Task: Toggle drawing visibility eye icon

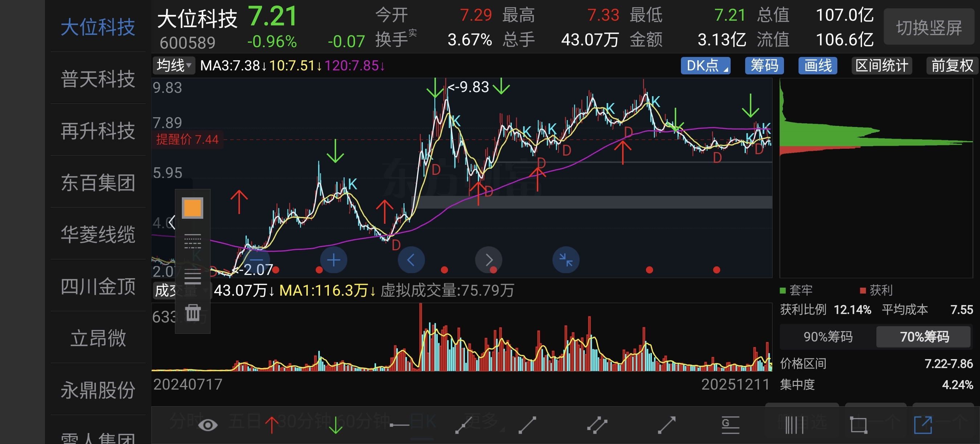Action: (208, 425)
